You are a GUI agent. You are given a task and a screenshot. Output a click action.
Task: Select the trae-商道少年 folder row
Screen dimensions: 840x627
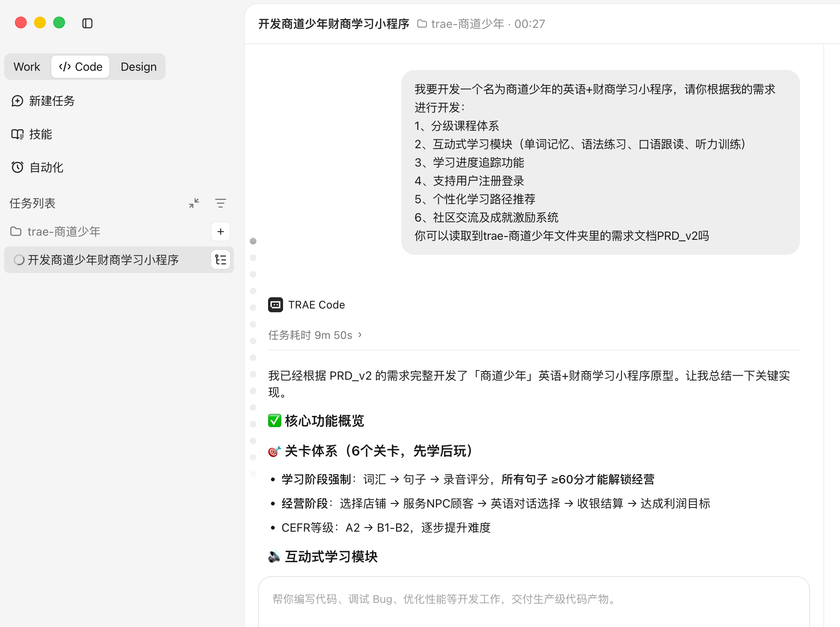pyautogui.click(x=119, y=231)
